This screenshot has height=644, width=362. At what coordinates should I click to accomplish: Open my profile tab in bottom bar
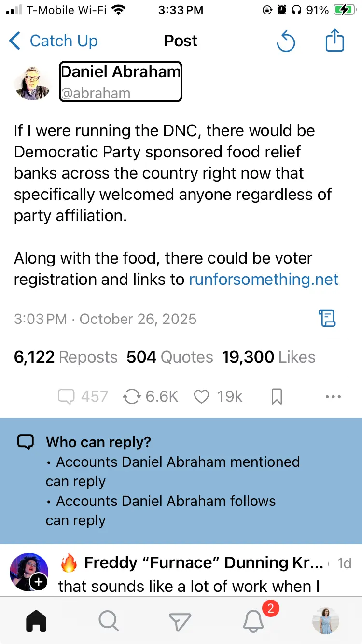pos(325,621)
